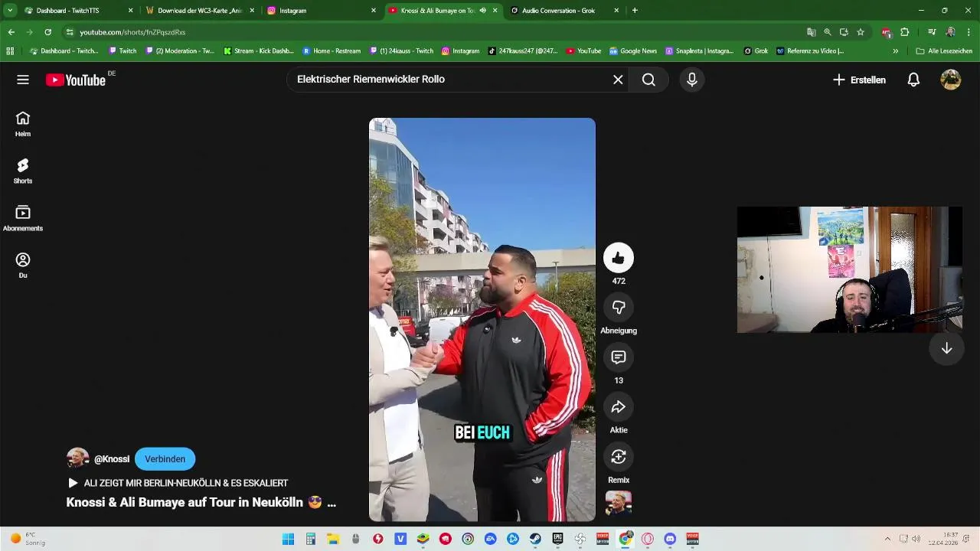Remix this Short

(x=619, y=457)
